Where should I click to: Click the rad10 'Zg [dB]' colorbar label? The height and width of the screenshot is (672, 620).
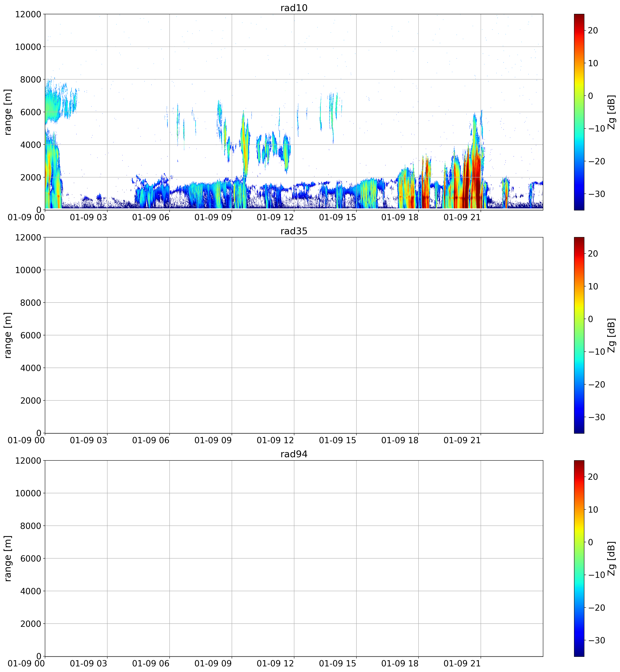click(x=611, y=112)
